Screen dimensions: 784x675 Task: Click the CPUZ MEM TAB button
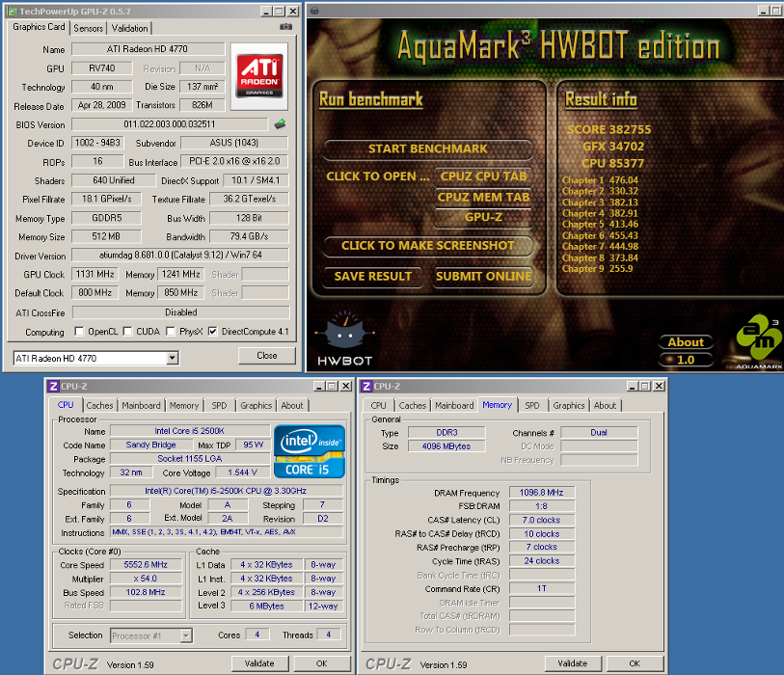(x=483, y=197)
